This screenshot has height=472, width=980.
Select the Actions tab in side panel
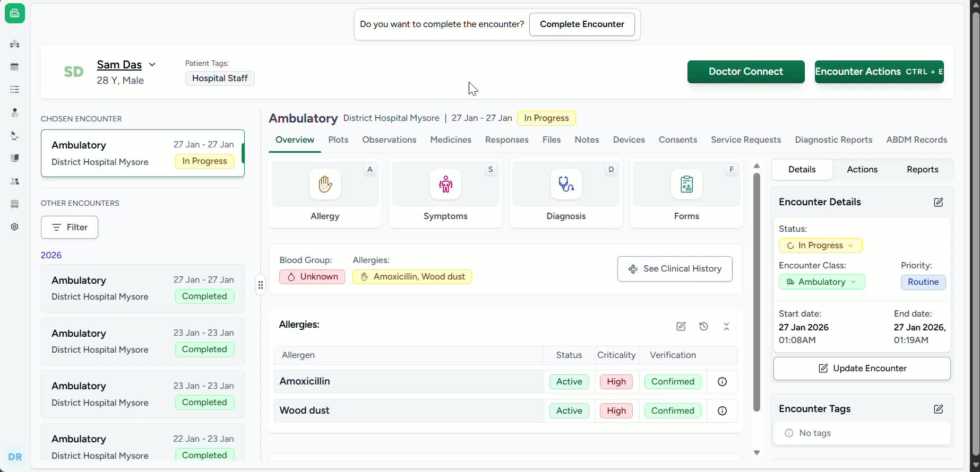862,170
